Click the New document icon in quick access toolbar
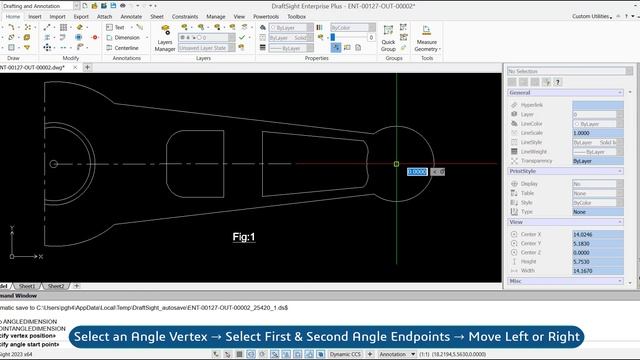The width and height of the screenshot is (640, 360). point(85,6)
